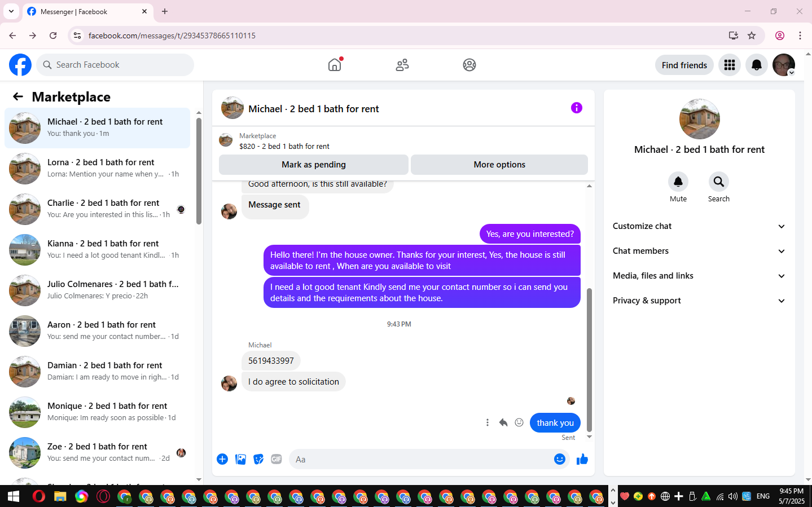Click Find friends button
This screenshot has height=507, width=812.
click(x=684, y=65)
